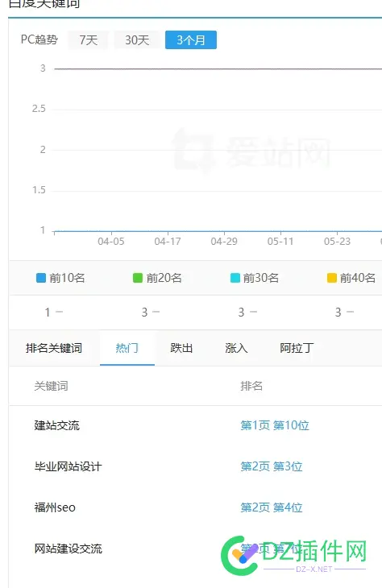
Task: Click the 04-17 date on chart axis
Action: (168, 241)
